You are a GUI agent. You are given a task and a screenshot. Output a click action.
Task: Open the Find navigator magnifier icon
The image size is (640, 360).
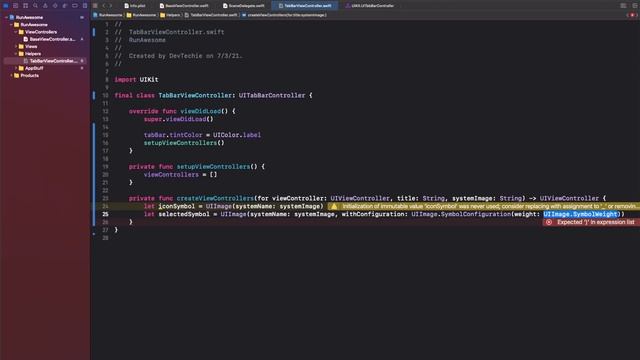(x=36, y=6)
